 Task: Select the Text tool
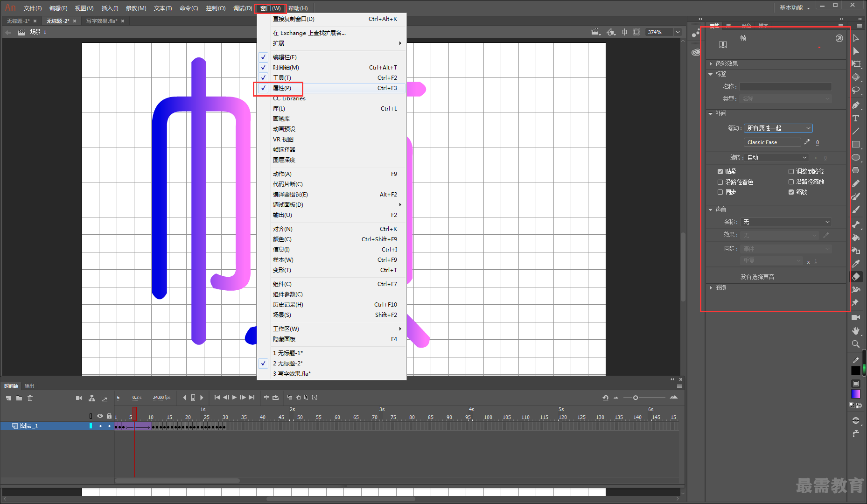(x=856, y=118)
